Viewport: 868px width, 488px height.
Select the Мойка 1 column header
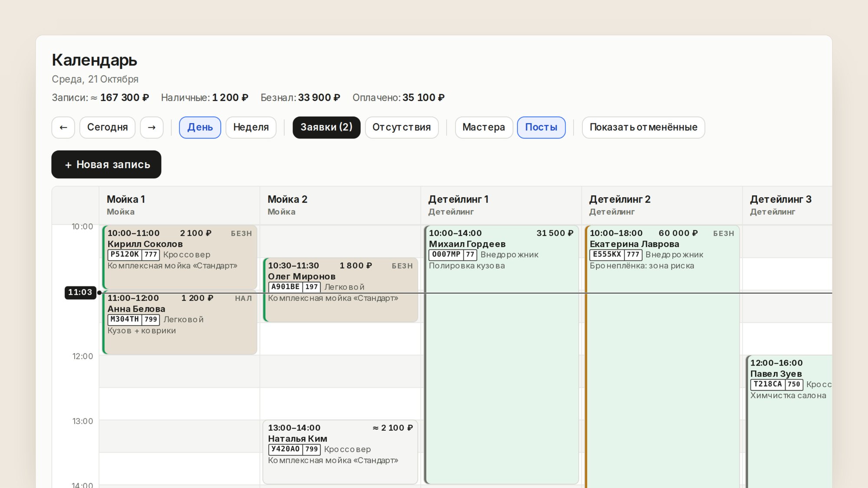(179, 205)
